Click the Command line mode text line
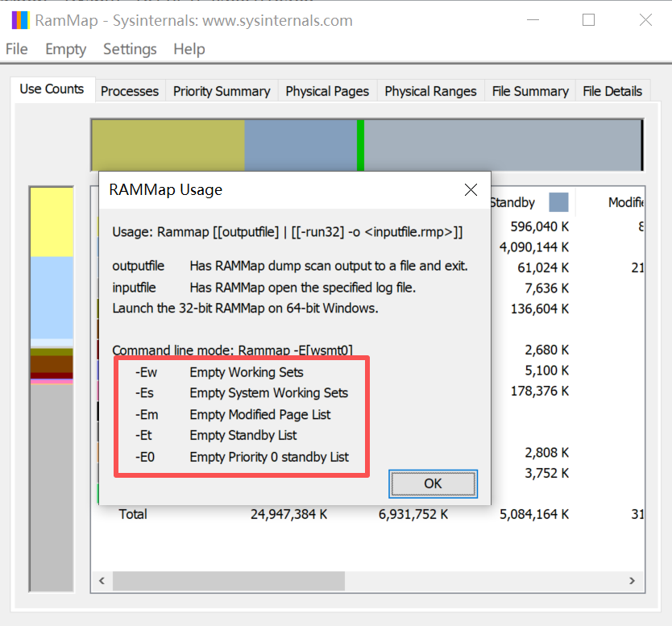This screenshot has height=626, width=672. click(232, 350)
